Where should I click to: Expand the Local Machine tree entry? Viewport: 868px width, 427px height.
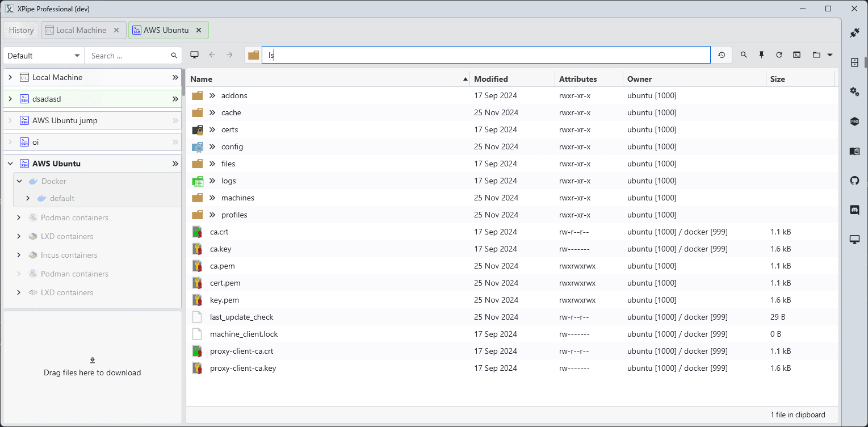(10, 77)
